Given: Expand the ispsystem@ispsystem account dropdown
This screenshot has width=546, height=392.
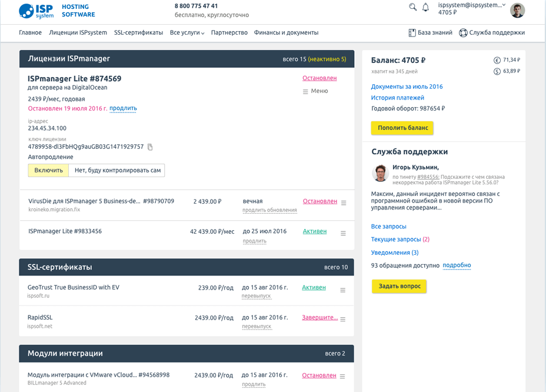Looking at the screenshot, I should click(x=472, y=5).
